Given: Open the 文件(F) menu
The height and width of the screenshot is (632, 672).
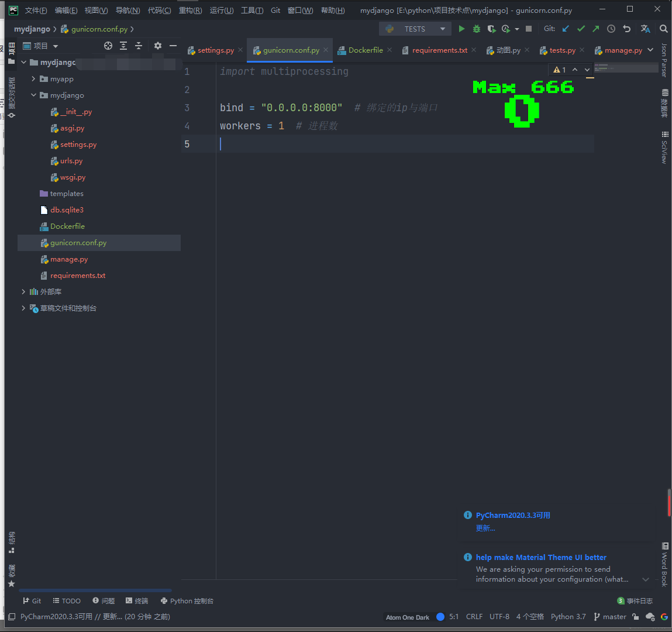Looking at the screenshot, I should click(36, 11).
